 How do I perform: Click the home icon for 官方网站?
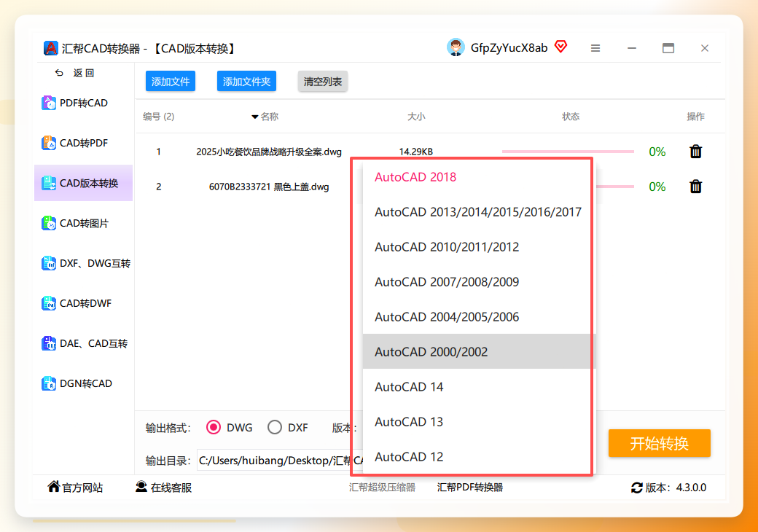pyautogui.click(x=54, y=487)
